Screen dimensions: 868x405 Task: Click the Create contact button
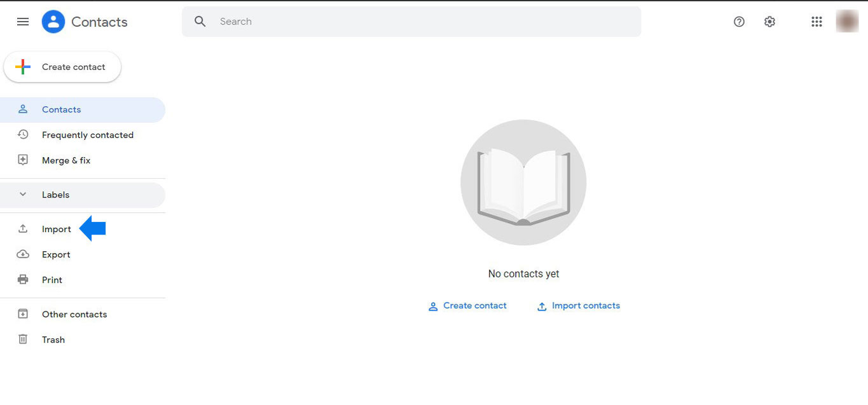(62, 67)
